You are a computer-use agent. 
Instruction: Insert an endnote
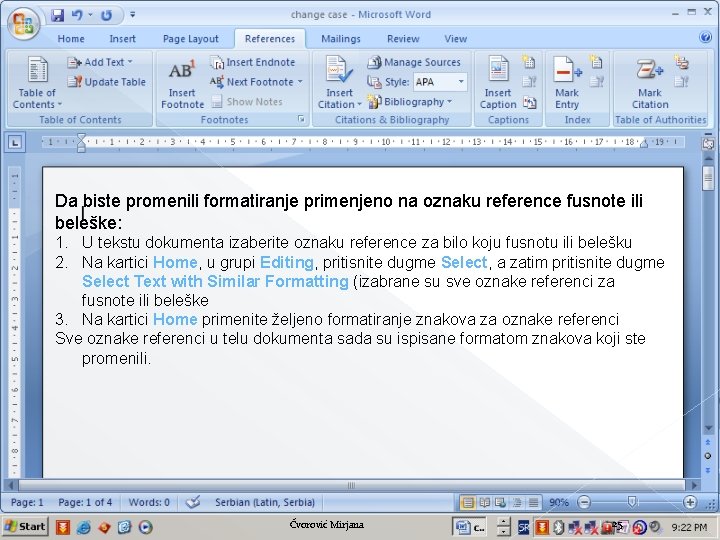253,62
